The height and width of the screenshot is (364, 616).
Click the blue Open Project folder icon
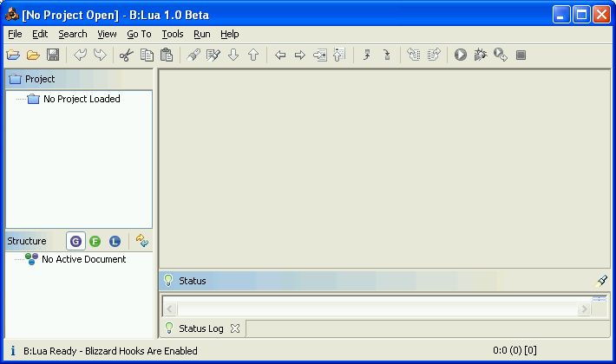[x=13, y=55]
